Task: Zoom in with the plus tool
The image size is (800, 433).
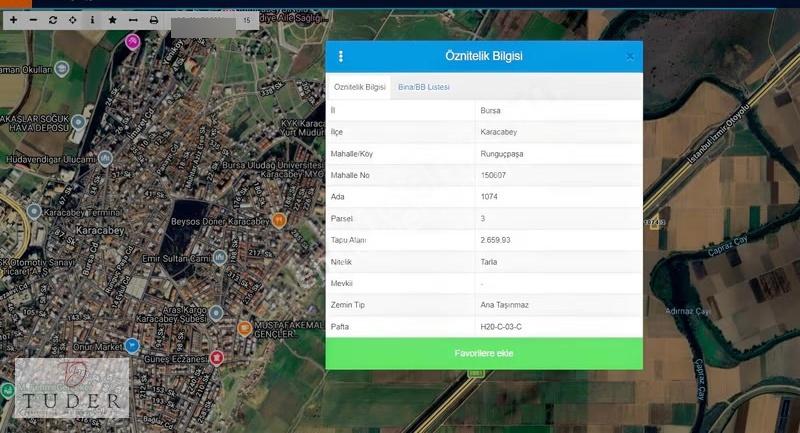Action: pyautogui.click(x=13, y=20)
